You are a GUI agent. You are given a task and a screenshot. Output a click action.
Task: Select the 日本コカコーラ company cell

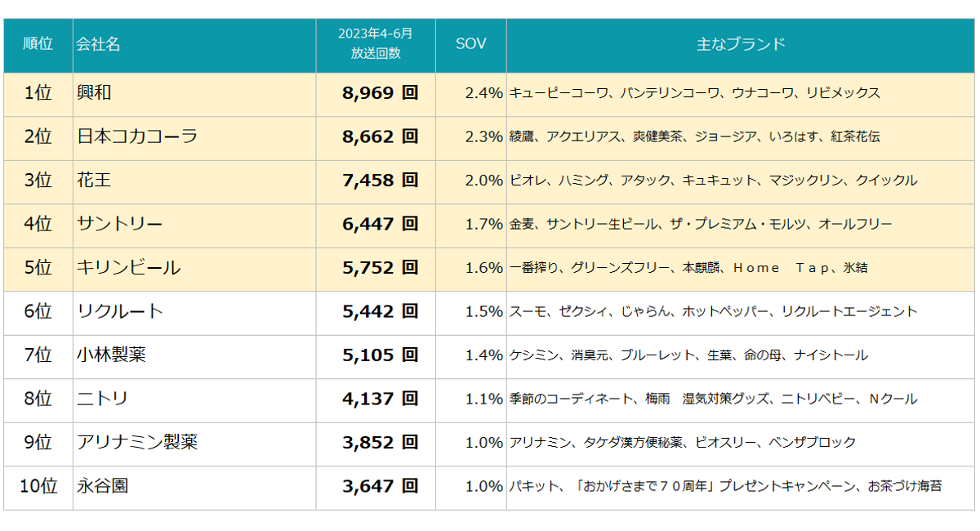(137, 136)
